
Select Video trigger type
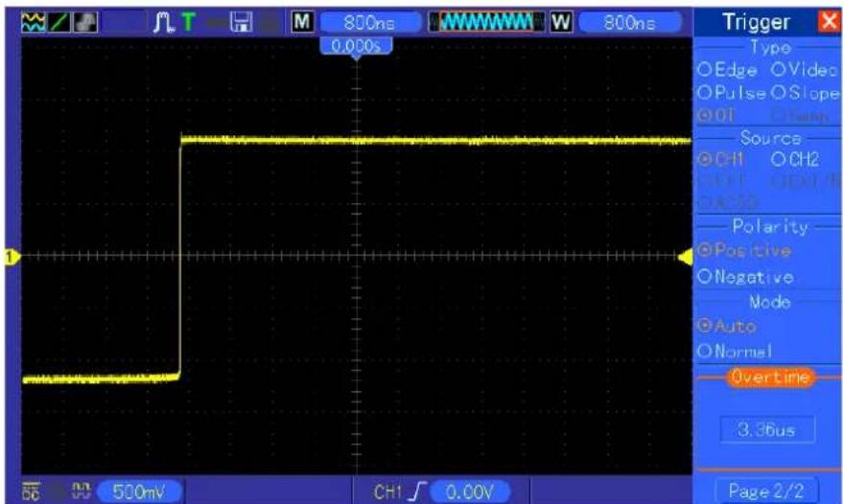click(804, 70)
